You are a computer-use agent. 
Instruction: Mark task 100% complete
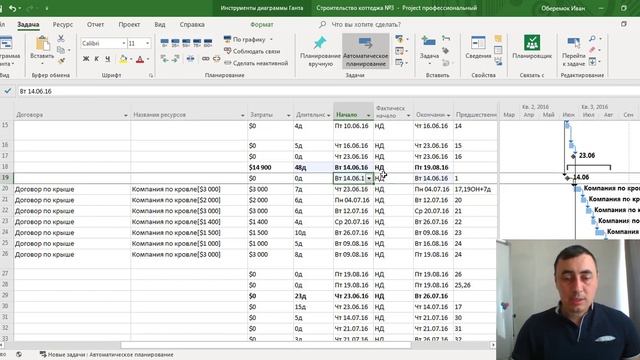point(208,42)
